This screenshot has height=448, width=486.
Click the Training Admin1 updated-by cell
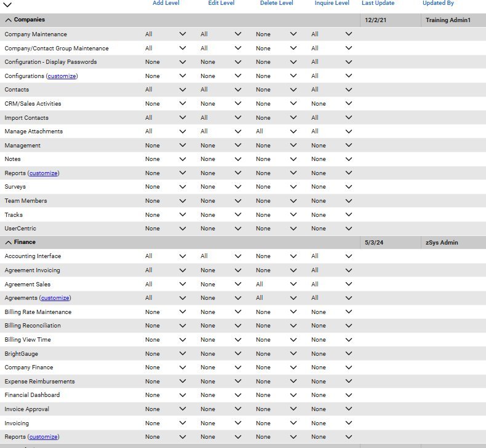coord(448,20)
